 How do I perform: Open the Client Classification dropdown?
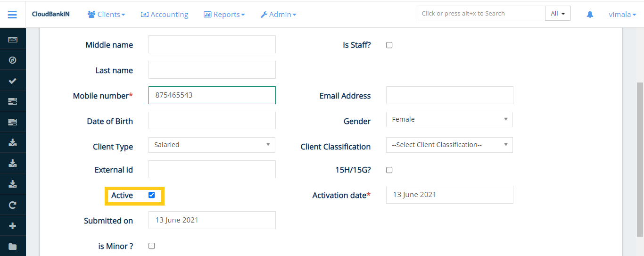449,145
